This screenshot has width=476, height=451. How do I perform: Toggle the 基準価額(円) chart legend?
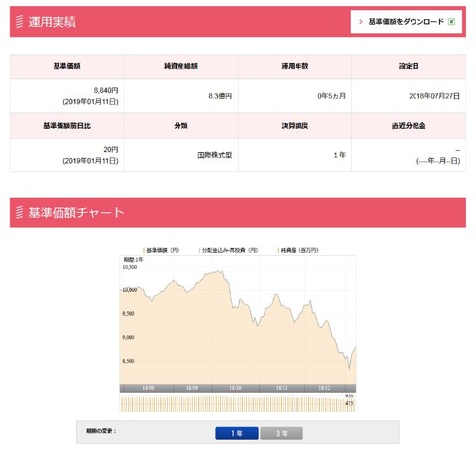[162, 250]
